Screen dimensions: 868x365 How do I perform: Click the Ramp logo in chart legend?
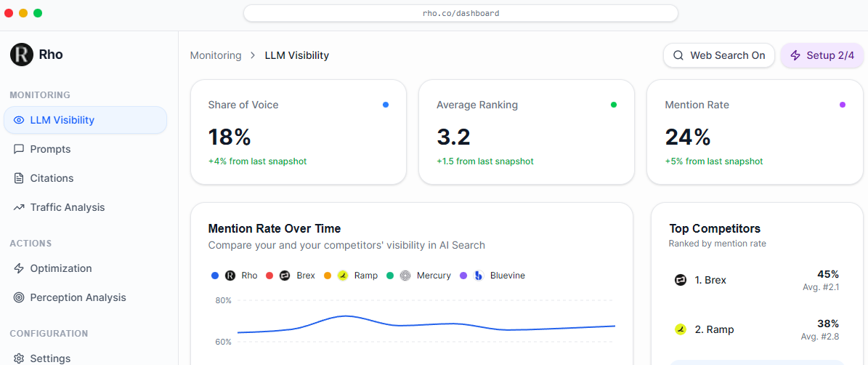pyautogui.click(x=343, y=276)
